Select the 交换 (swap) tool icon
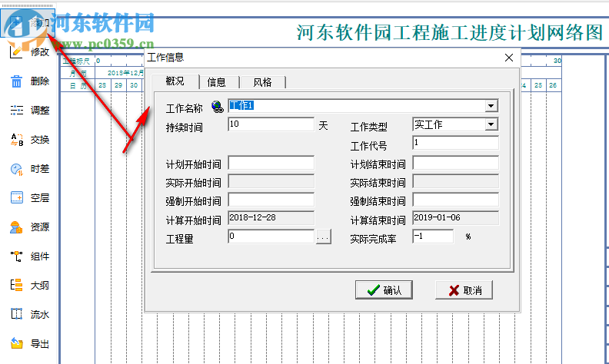Screen dimensions: 609x364 coord(16,140)
